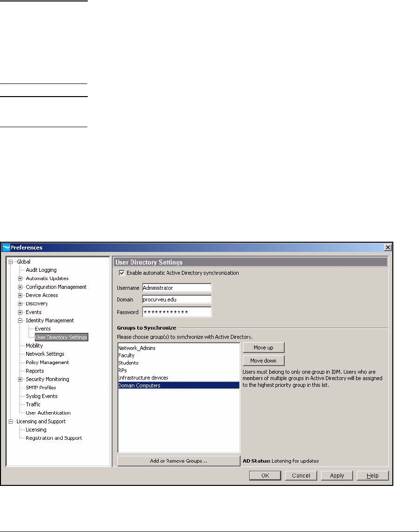Expand the Discovery node

coord(20,304)
